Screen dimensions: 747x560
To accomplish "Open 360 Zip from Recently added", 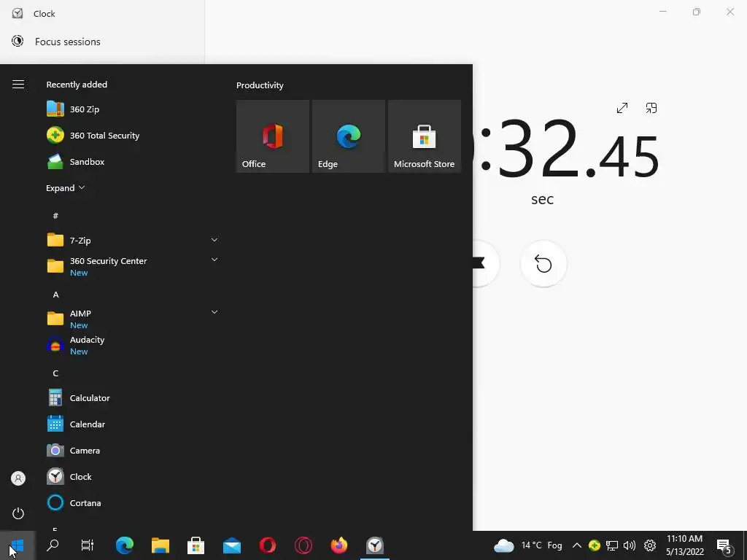I will click(x=133, y=109).
